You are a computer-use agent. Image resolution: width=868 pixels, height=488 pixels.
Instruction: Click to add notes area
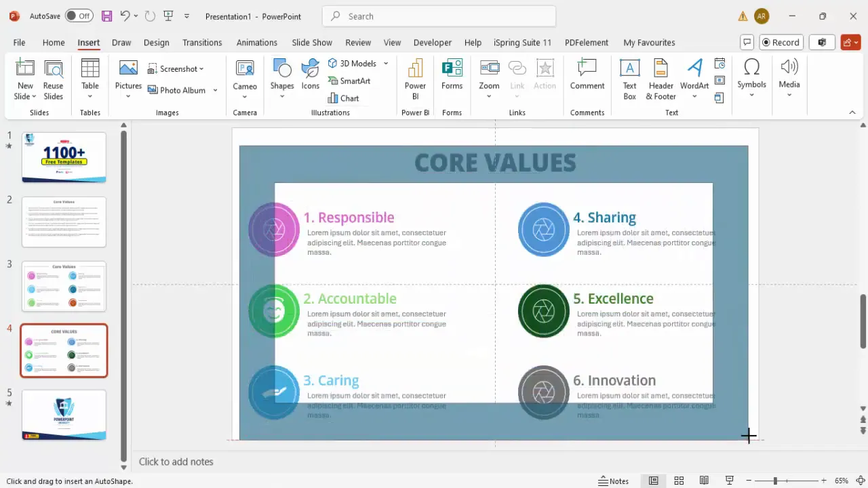[x=176, y=462]
